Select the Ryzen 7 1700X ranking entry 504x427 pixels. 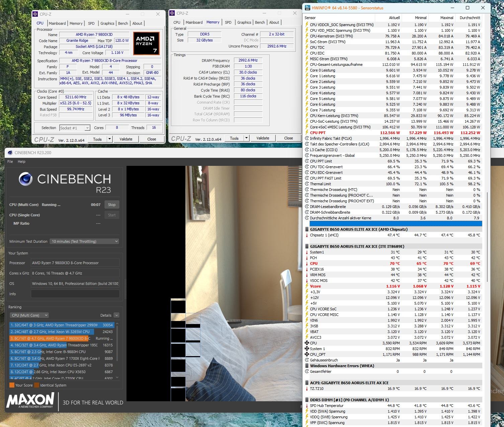(62, 358)
